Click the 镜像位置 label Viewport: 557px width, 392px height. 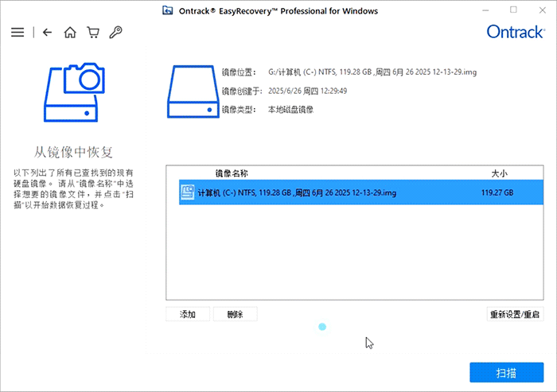(x=239, y=72)
